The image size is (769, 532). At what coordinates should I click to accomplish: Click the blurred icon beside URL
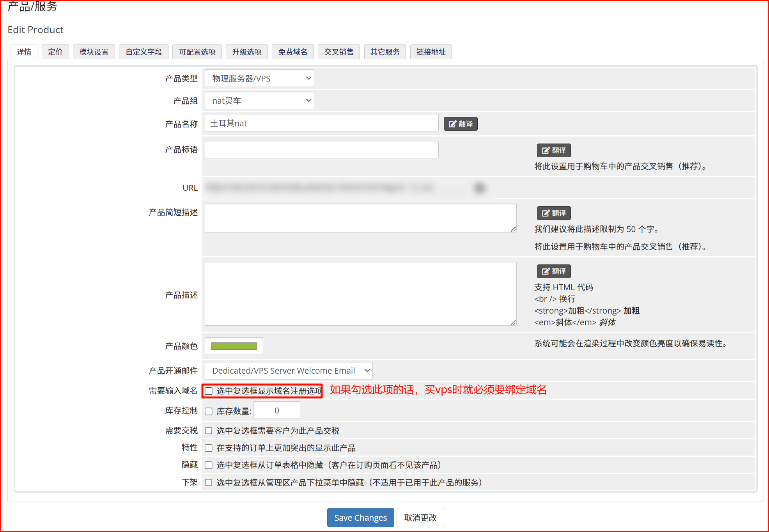coord(480,188)
